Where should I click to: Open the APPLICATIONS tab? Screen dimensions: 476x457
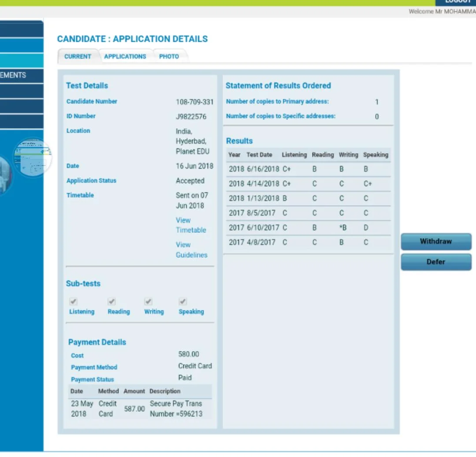point(125,56)
